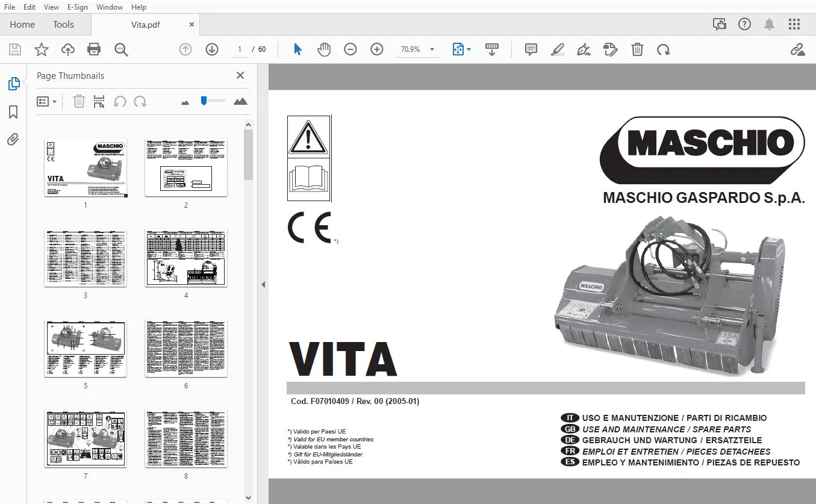Rotate thumbnails counterclockwise
Screen dimensions: 816x504
pyautogui.click(x=120, y=101)
